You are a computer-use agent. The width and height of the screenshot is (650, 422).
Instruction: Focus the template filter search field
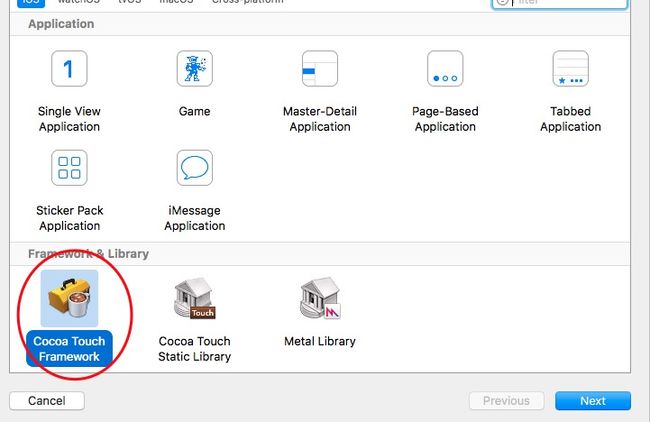[x=559, y=2]
